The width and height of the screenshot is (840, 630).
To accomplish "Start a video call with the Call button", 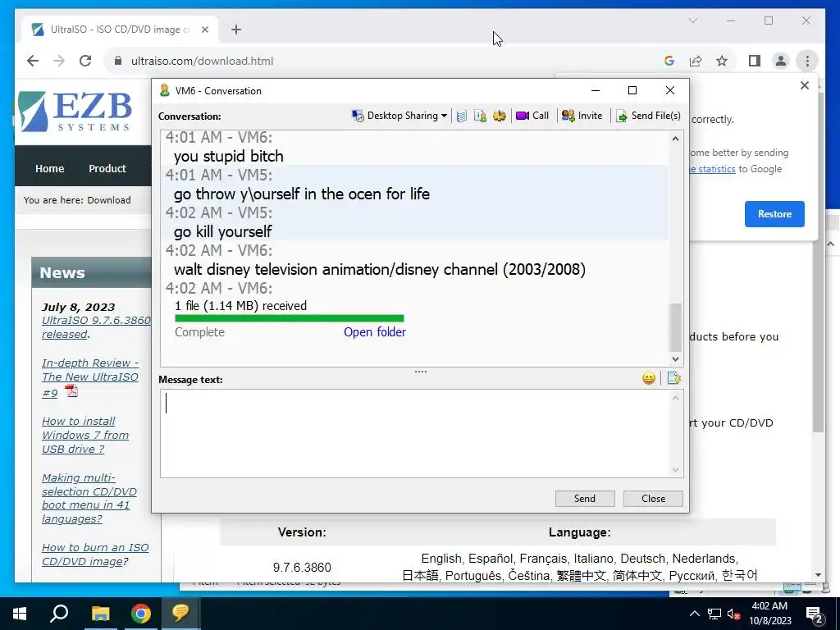I will tap(532, 116).
